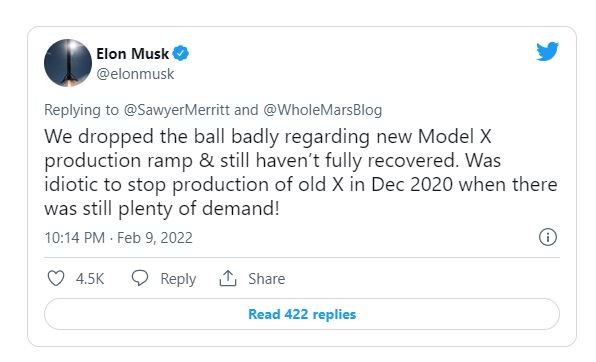Open the @elonmusk handle link
This screenshot has height=362, width=596.
135,74
